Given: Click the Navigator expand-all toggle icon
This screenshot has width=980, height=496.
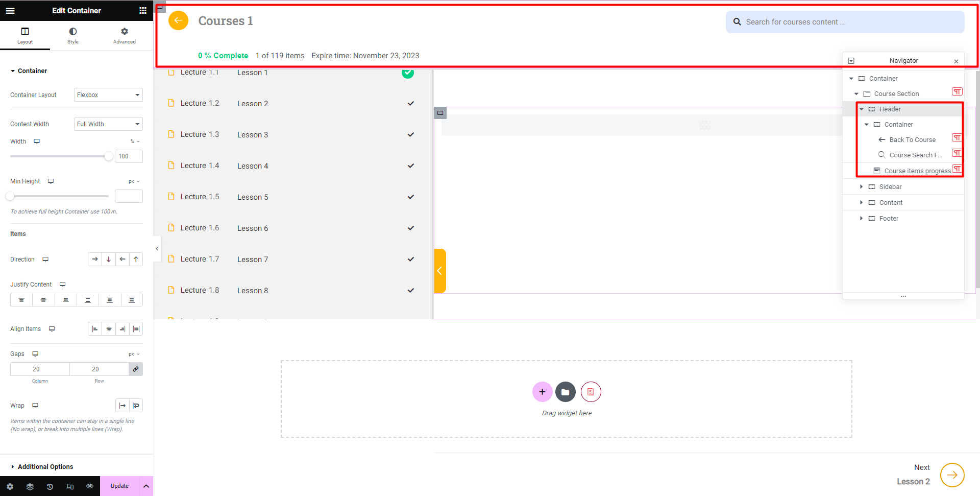Looking at the screenshot, I should (851, 61).
